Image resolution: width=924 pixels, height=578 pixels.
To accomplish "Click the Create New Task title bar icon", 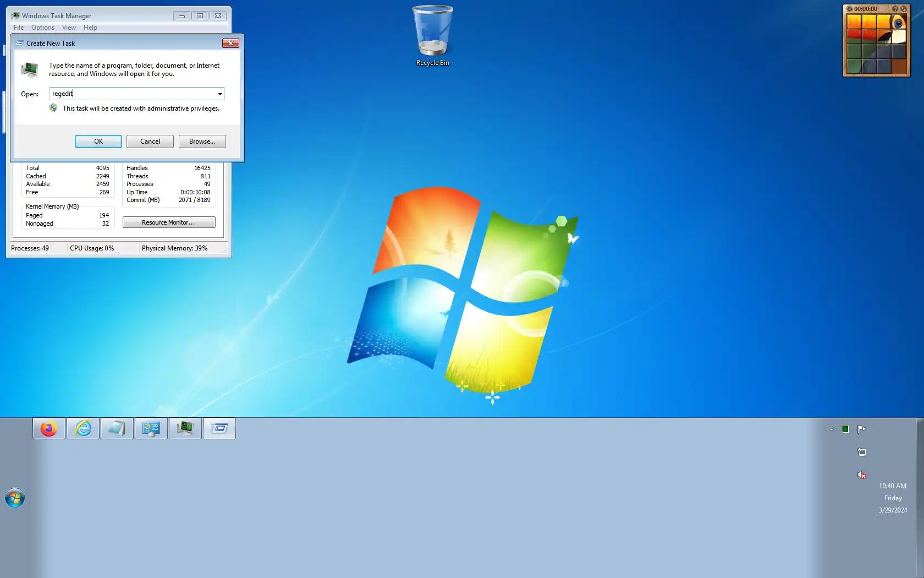I will point(20,43).
